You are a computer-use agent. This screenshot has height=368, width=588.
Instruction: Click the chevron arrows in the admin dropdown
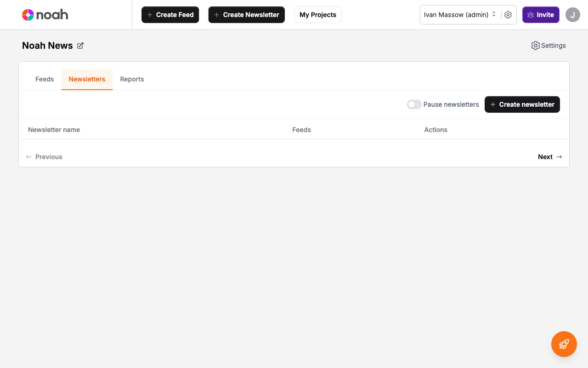493,14
